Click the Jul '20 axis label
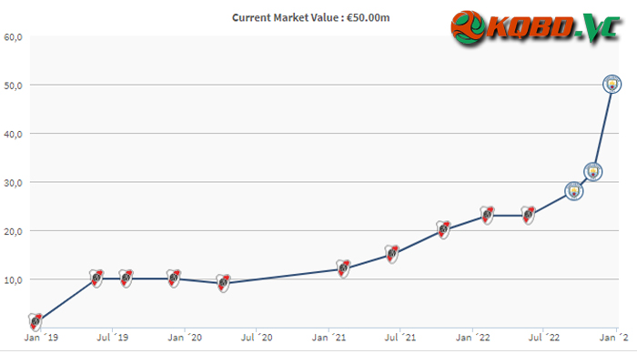 tap(257, 338)
